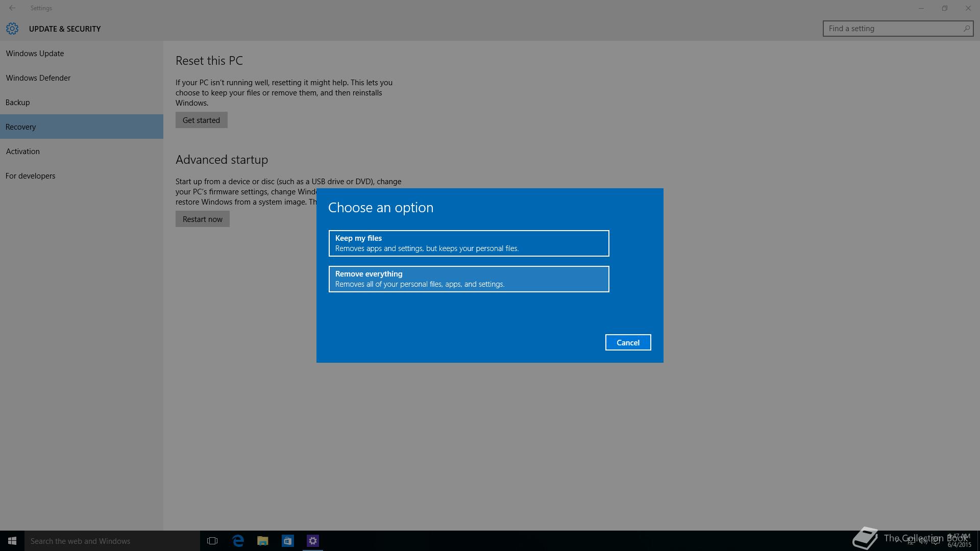Click the Find a setting search box
The width and height of the screenshot is (980, 551).
(891, 29)
